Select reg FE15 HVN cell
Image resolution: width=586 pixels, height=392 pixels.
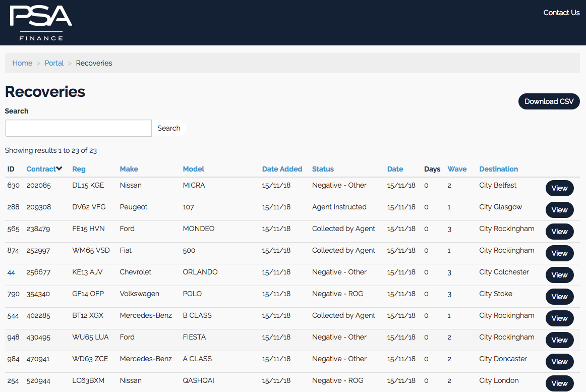pyautogui.click(x=89, y=229)
